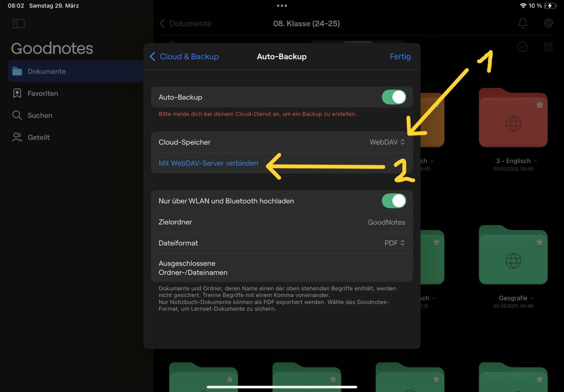The height and width of the screenshot is (392, 564).
Task: Open the red 3 - Englisch folder
Action: [x=513, y=118]
